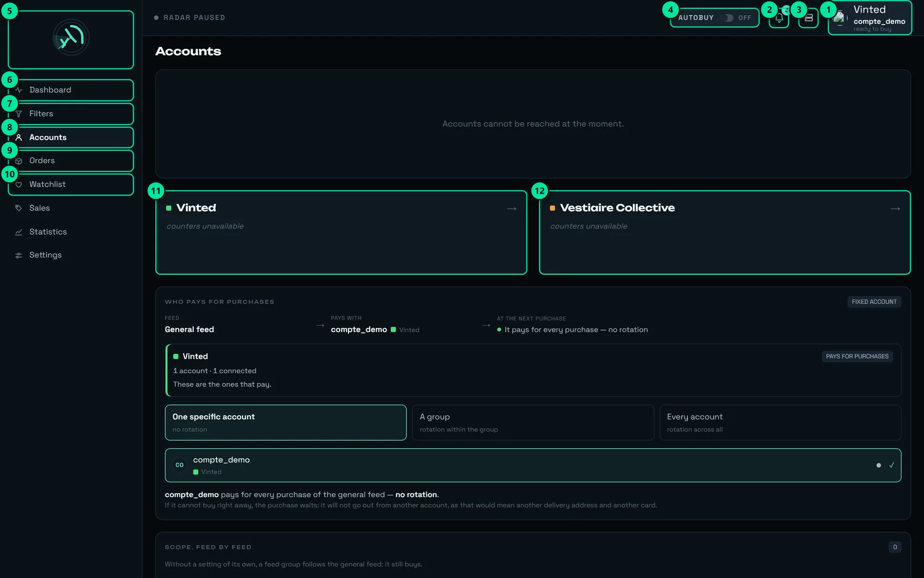Viewport: 924px width, 578px height.
Task: Click the PAYS FOR PURCHASES badge
Action: [857, 356]
